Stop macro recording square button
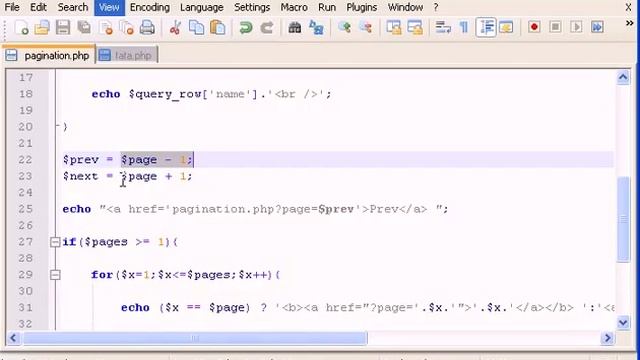The width and height of the screenshot is (640, 360). 555,27
